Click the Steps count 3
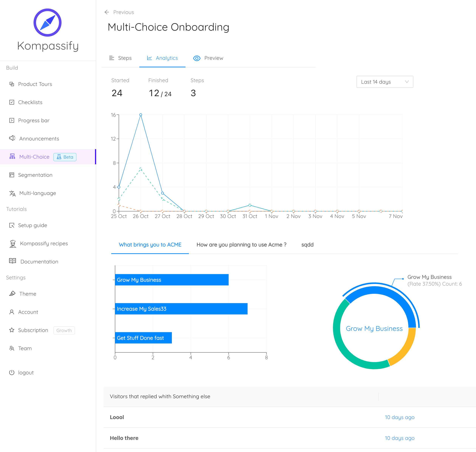Screen dimensions: 476x452 click(x=193, y=93)
